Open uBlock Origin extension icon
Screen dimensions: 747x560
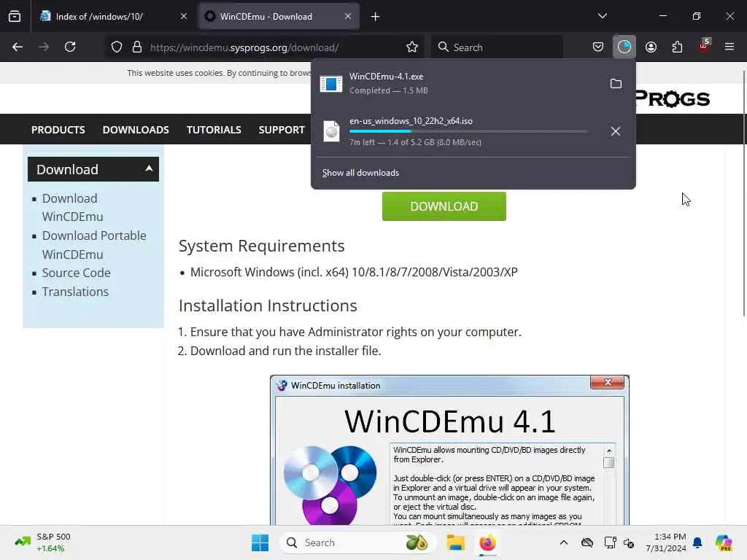point(704,46)
